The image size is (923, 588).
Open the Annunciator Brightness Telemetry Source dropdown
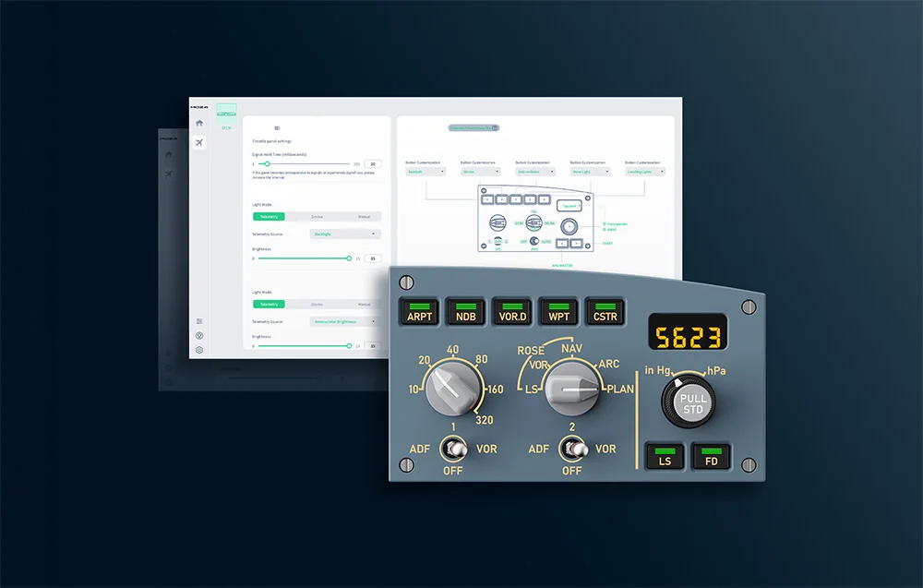click(345, 322)
